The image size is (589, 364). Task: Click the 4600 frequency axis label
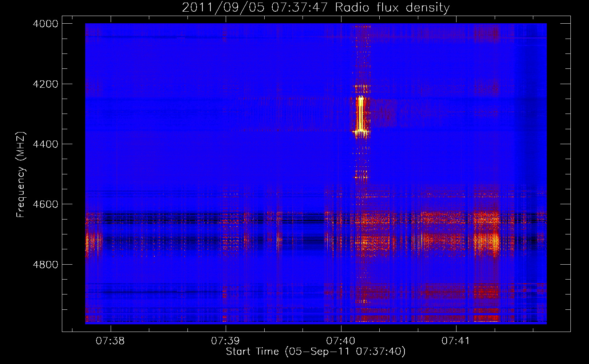tap(46, 204)
